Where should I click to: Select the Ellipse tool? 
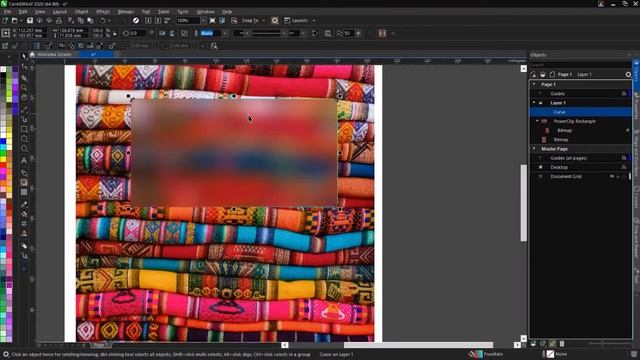click(x=24, y=139)
